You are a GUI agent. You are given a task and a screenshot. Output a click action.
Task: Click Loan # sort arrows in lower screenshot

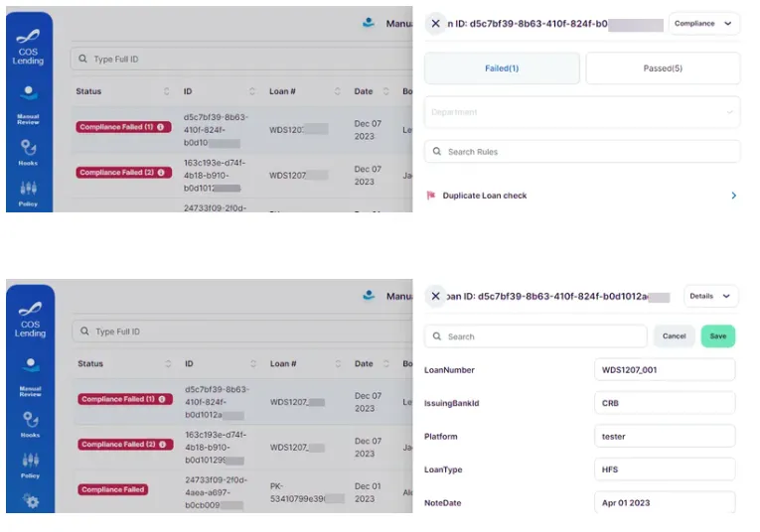click(338, 363)
